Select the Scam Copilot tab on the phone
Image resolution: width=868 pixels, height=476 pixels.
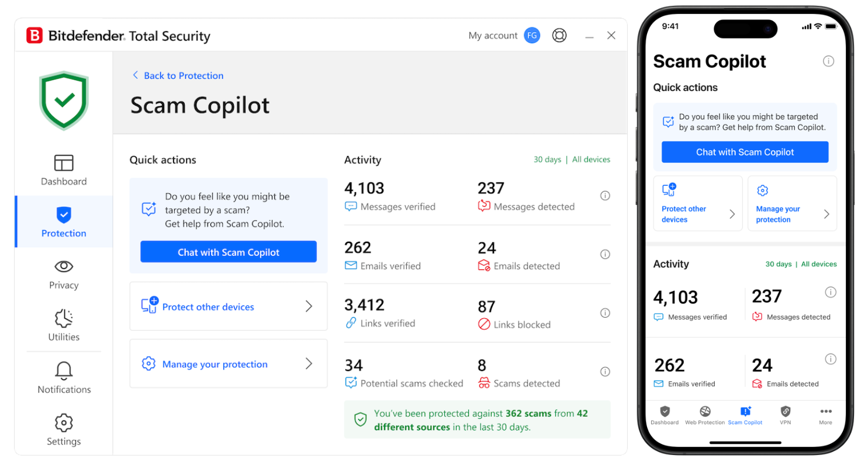[745, 411]
